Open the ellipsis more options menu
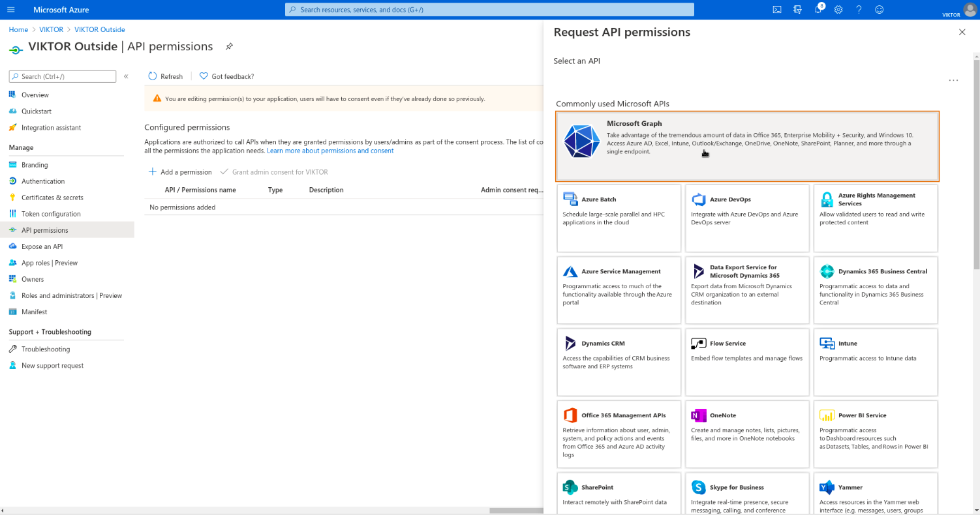This screenshot has width=980, height=519. (x=953, y=80)
